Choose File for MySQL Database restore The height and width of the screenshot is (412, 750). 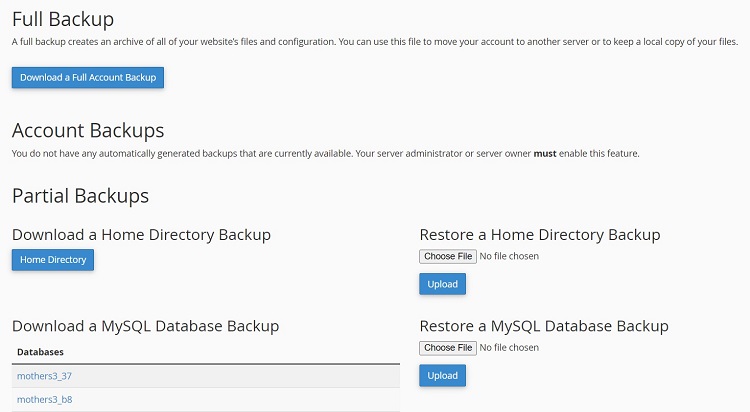coord(448,348)
